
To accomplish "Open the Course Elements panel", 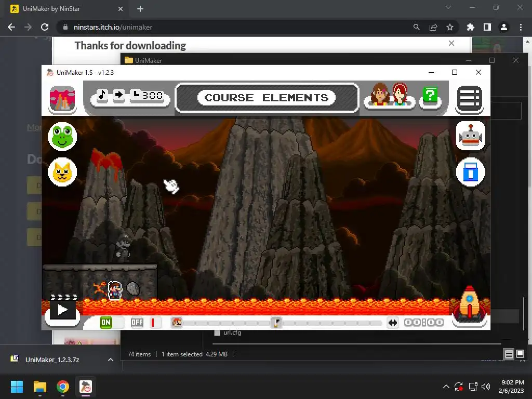I will tap(267, 98).
